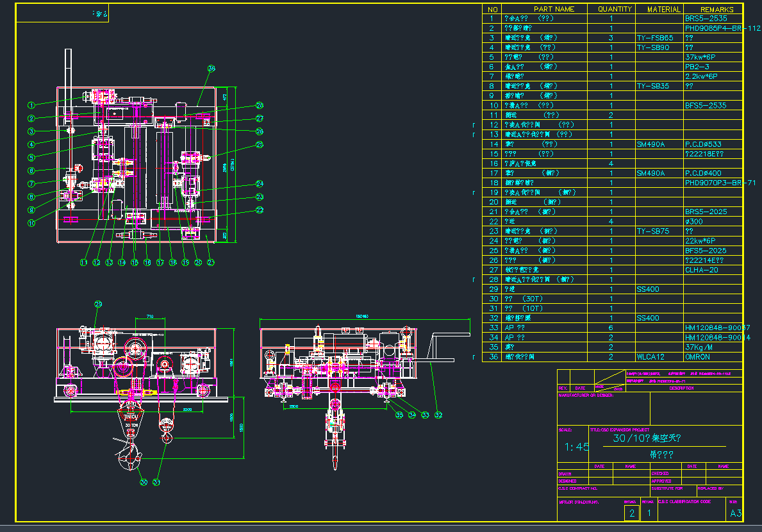Select the 1:45 scale value
Screen dimensions: 762x532
point(576,447)
